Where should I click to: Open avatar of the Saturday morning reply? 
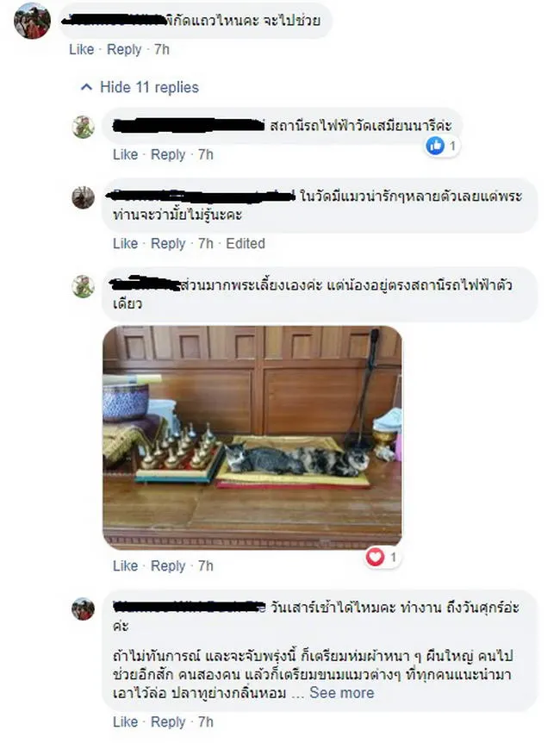pyautogui.click(x=83, y=609)
